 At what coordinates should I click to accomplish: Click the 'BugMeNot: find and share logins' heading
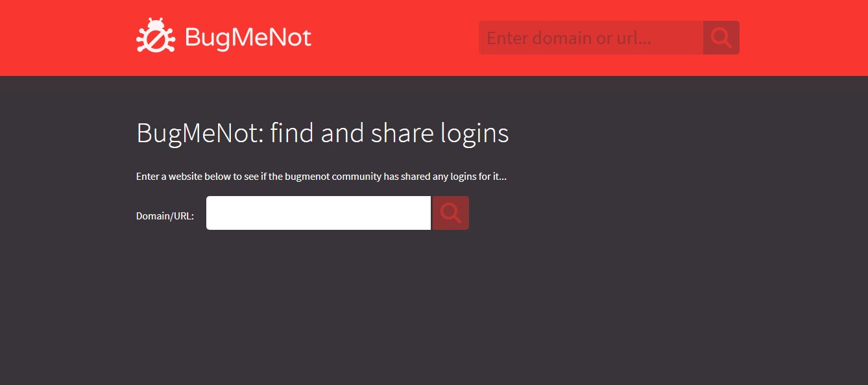322,133
